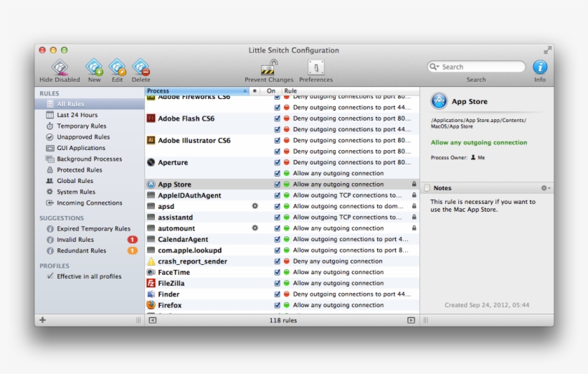Click the Hide Disabled toolbar icon
This screenshot has height=374, width=588.
click(x=60, y=67)
